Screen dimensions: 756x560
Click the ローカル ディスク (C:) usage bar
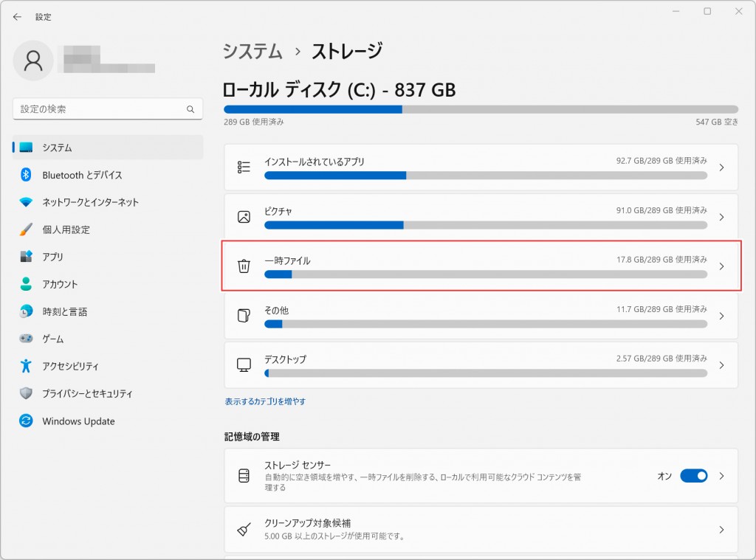pyautogui.click(x=481, y=109)
